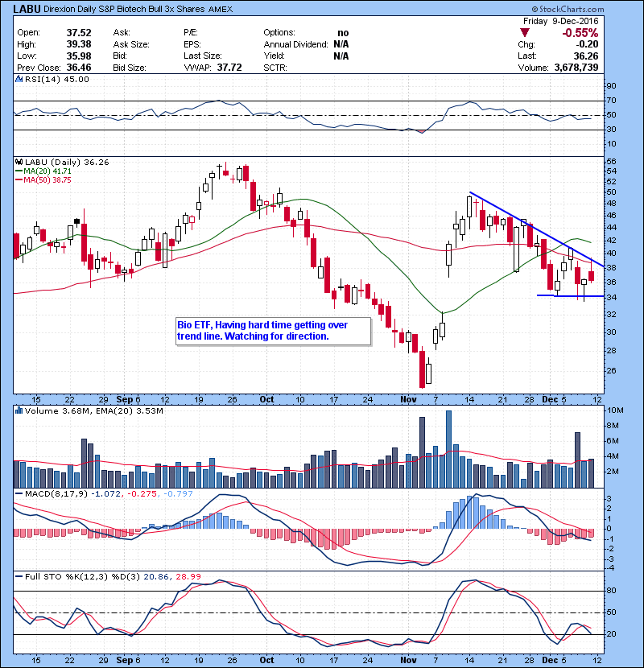Click 'Nov' on the bottom stochastic date axis
The image size is (644, 668).
408,660
